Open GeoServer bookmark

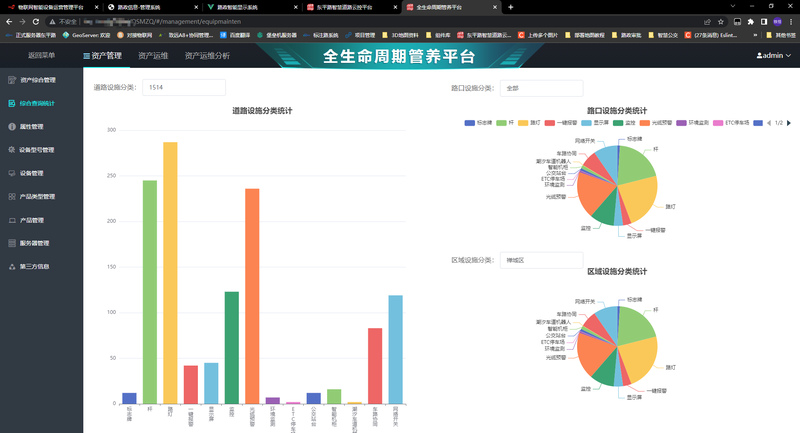click(x=86, y=35)
